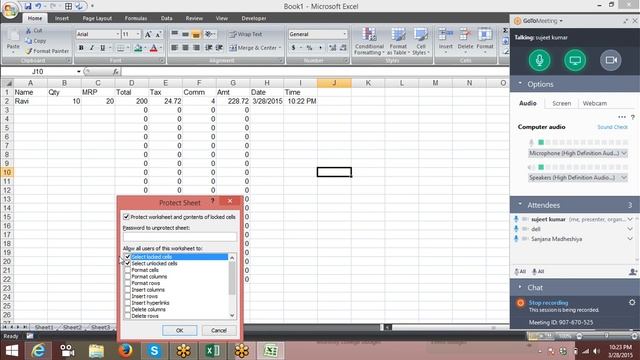Open the Font name dropdown (Arial)
640x360 pixels.
point(118,34)
